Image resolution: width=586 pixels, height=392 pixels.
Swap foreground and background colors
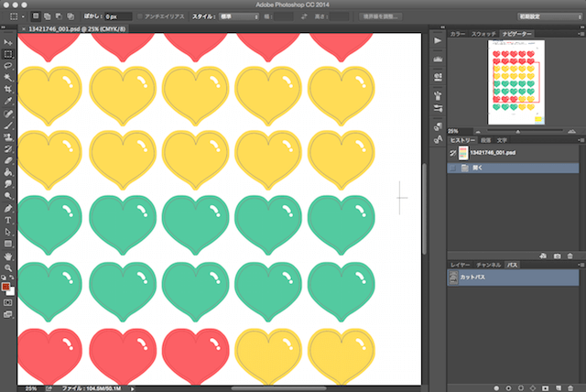pyautogui.click(x=12, y=278)
